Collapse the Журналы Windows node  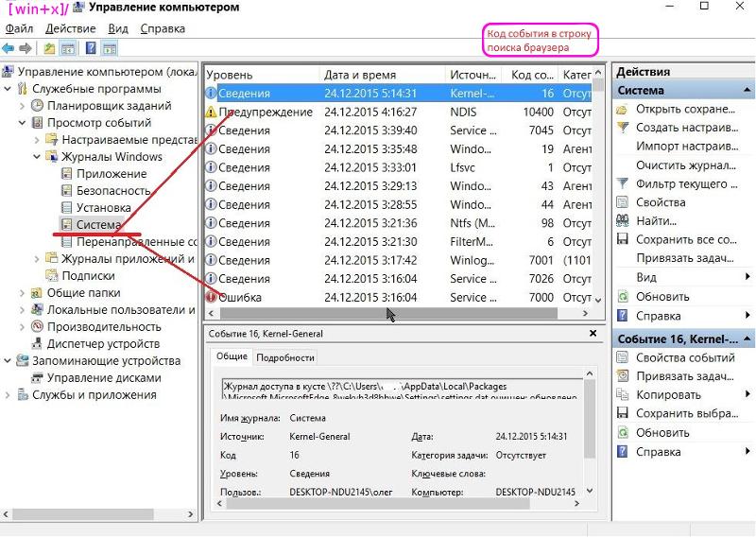click(37, 157)
